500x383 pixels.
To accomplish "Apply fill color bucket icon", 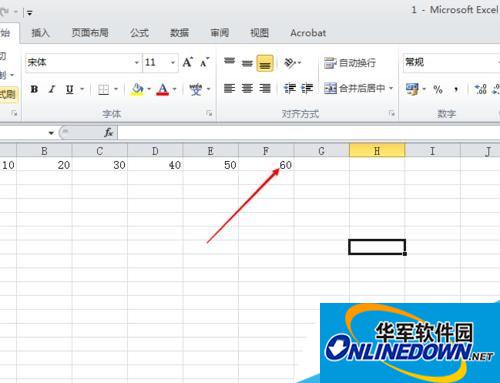I will 137,89.
